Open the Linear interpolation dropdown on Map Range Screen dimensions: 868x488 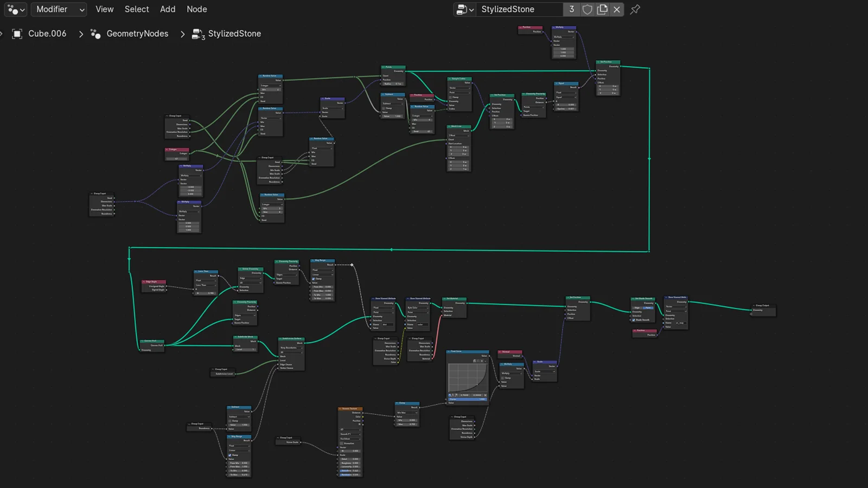[x=322, y=275]
